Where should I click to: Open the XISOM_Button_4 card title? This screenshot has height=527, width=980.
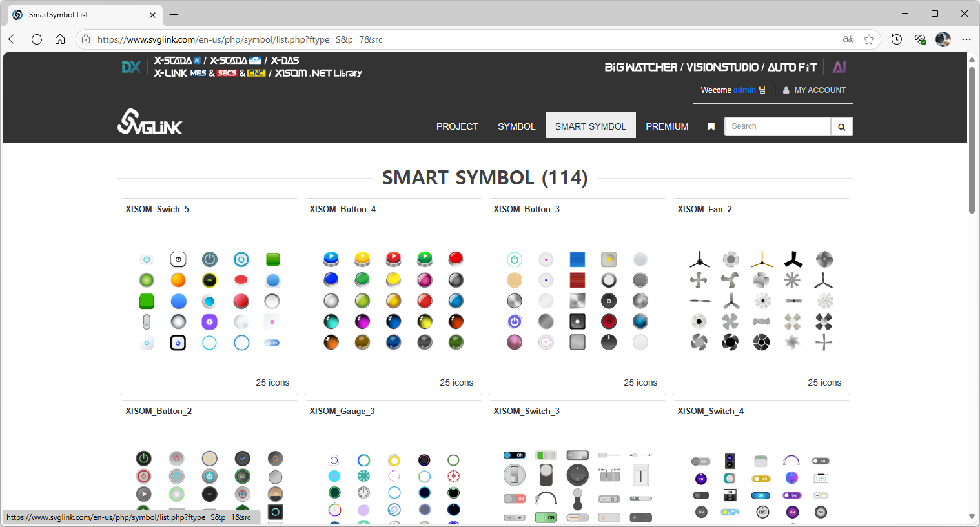pos(342,209)
